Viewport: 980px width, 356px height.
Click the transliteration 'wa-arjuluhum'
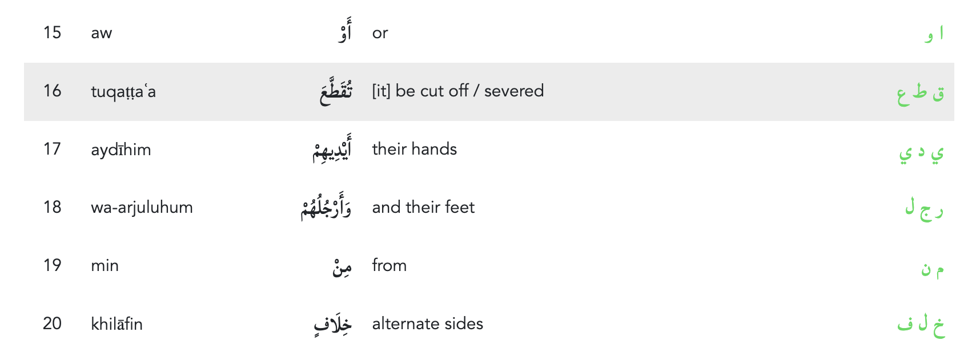tap(142, 208)
